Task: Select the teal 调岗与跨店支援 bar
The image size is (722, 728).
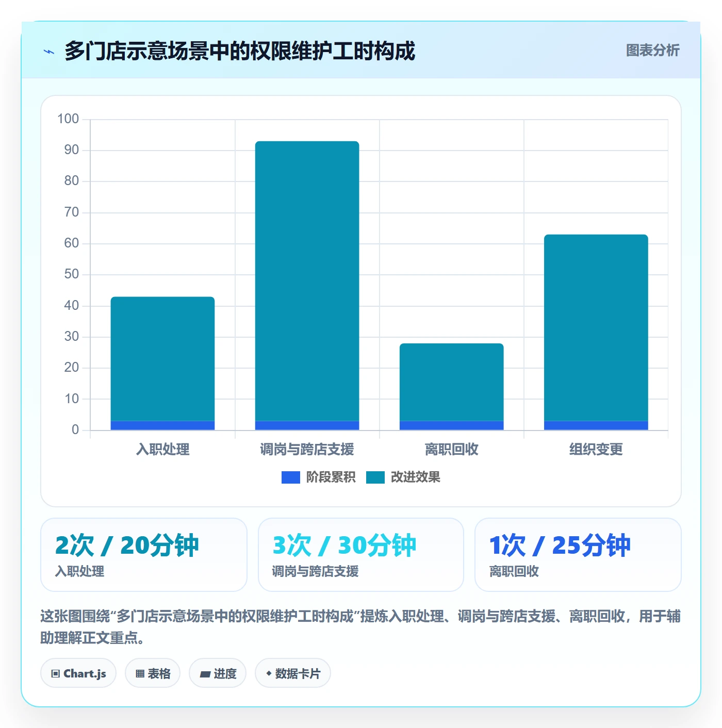Action: coord(307,281)
